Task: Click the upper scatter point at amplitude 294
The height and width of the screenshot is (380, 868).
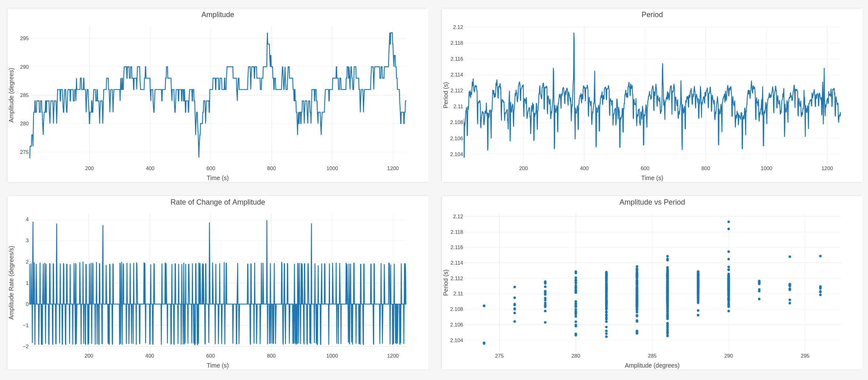Action: (789, 257)
